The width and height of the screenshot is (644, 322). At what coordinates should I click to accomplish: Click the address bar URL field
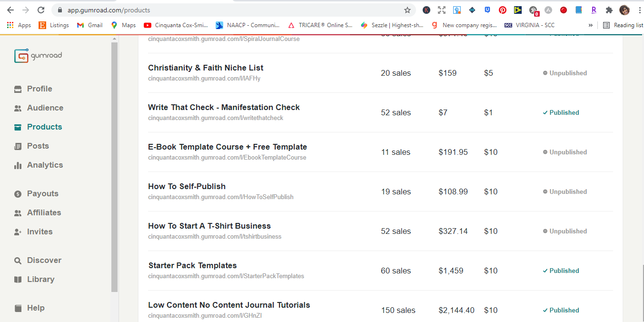pos(228,10)
